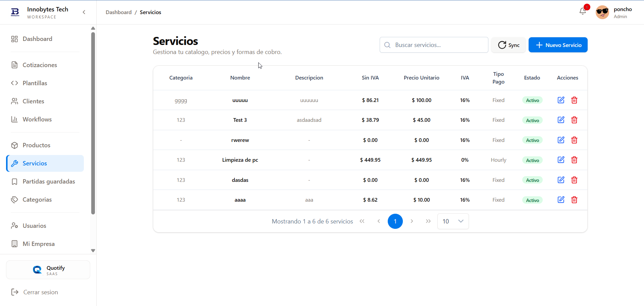
Task: Click poncho's avatar picture
Action: [x=602, y=12]
